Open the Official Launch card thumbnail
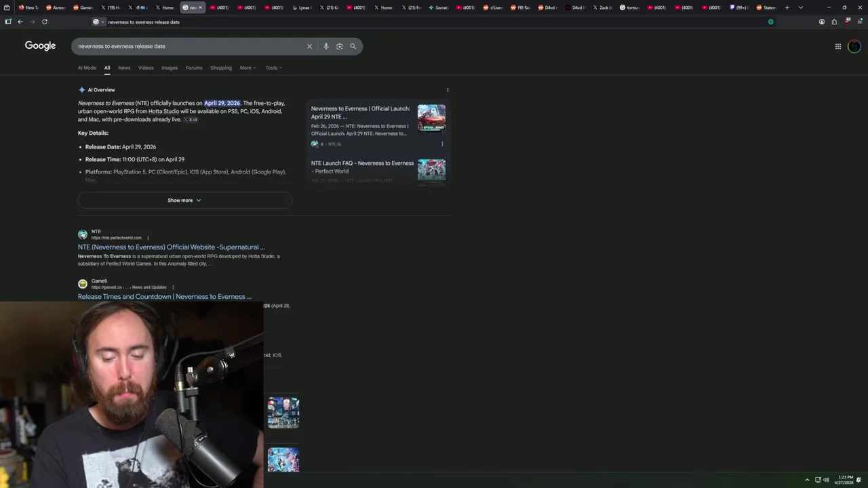This screenshot has height=488, width=868. tap(431, 118)
